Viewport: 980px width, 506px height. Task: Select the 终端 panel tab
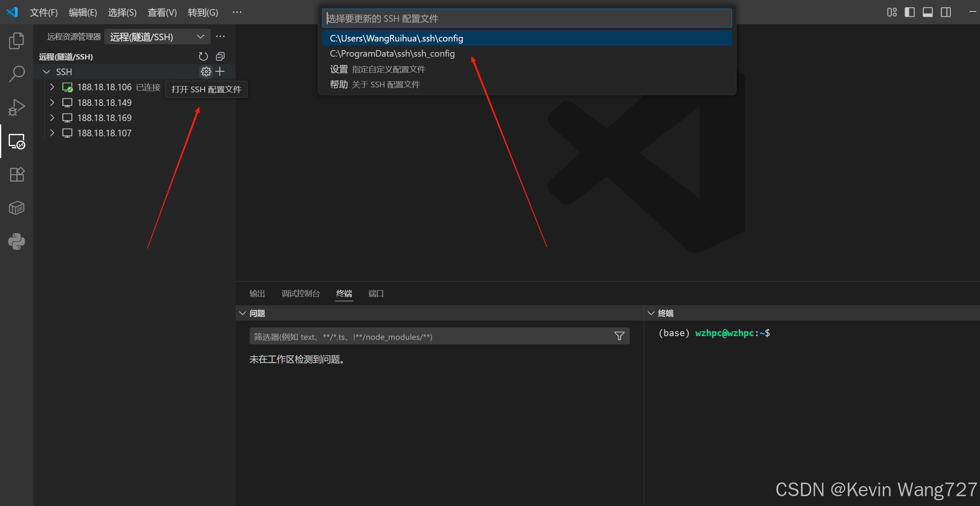tap(344, 293)
